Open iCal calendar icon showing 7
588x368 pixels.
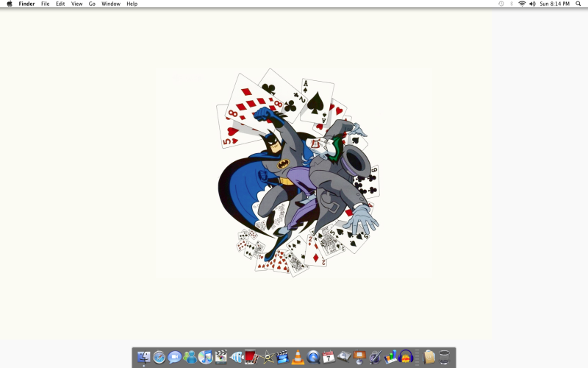(329, 357)
